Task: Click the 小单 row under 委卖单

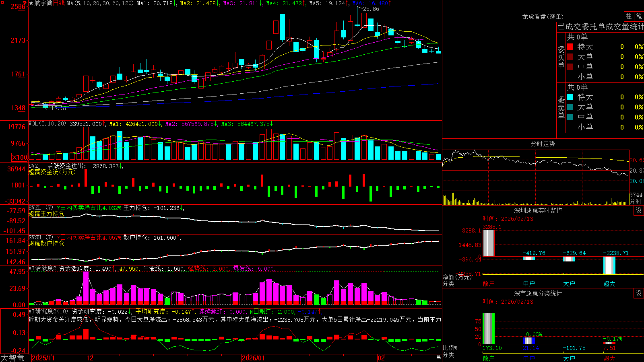Action: pos(605,127)
